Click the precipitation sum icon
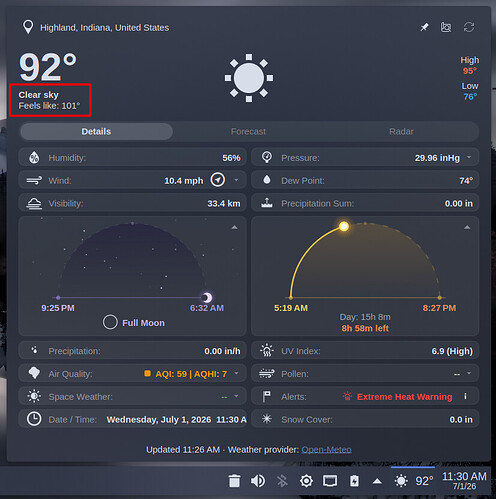Image resolution: width=496 pixels, height=499 pixels. coord(267,203)
